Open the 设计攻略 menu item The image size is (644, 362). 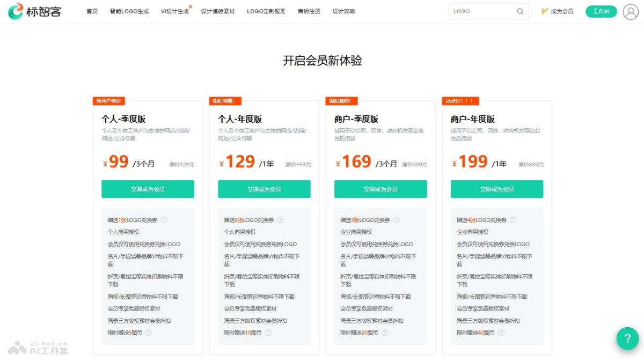pos(345,10)
